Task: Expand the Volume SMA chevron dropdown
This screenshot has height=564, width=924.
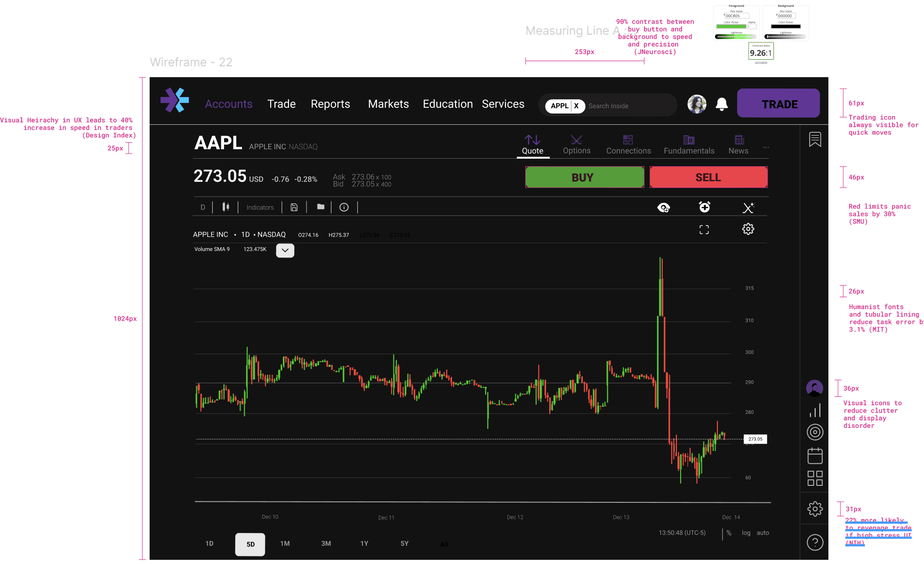Action: [x=285, y=250]
